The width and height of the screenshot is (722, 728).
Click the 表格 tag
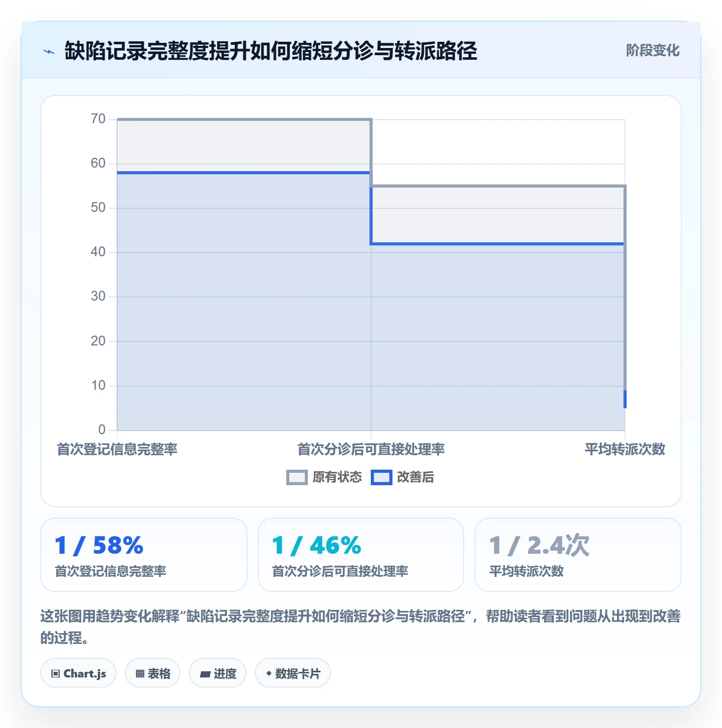[x=153, y=673]
